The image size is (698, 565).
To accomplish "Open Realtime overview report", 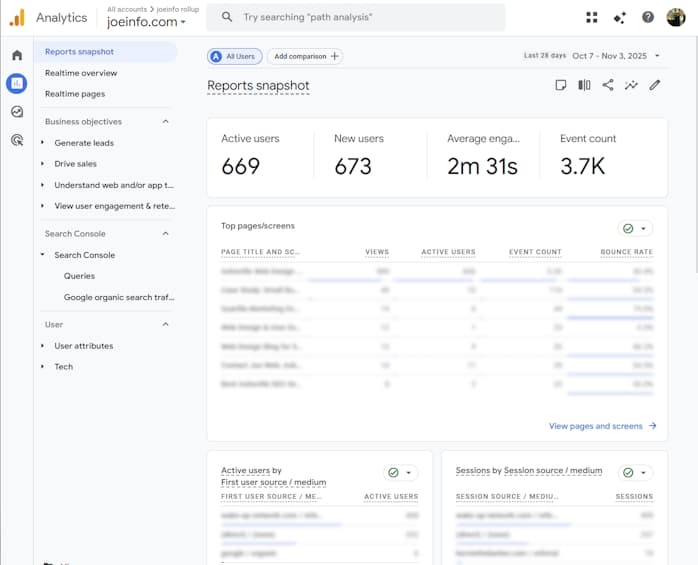I will click(81, 73).
